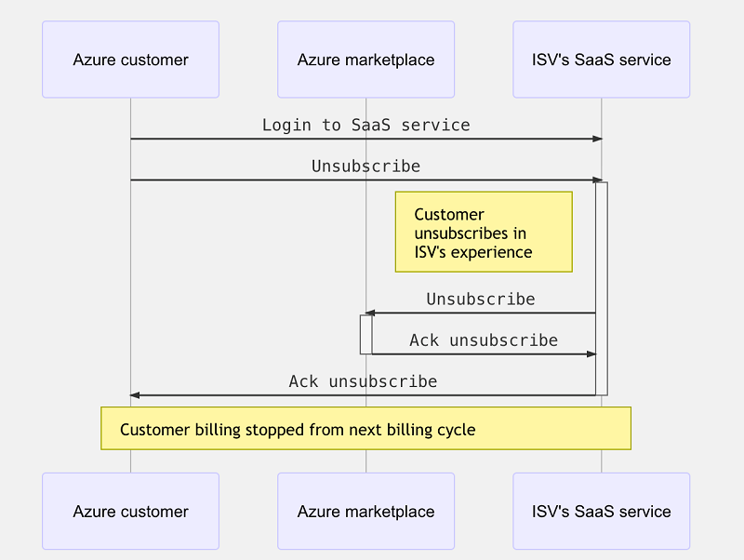This screenshot has width=744, height=560.
Task: Click the bottom Azure marketplace participant box
Action: pyautogui.click(x=365, y=512)
